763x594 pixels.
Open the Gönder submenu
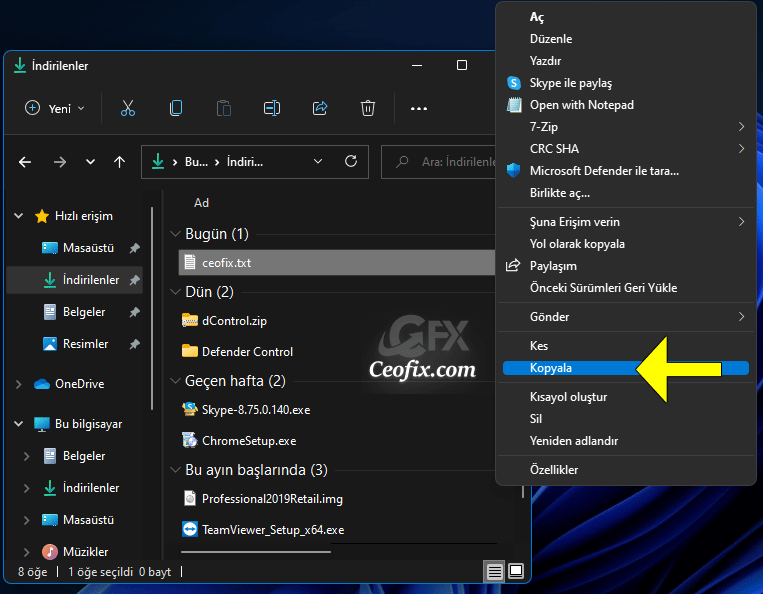pos(626,317)
